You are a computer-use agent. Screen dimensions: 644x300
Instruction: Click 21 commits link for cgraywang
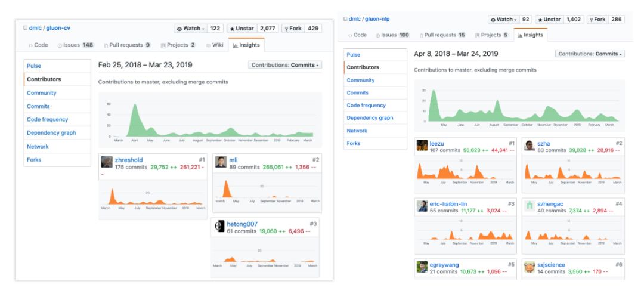pos(444,271)
